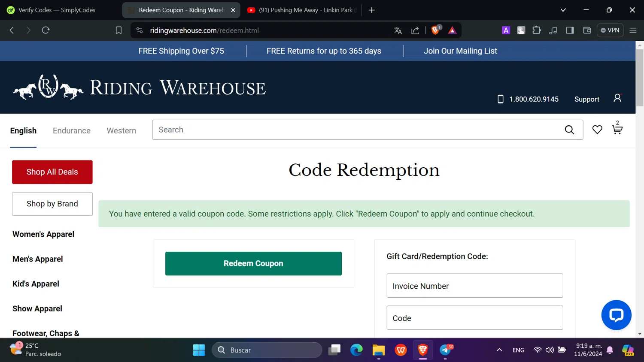The width and height of the screenshot is (644, 362).
Task: Click the Invoice Number field
Action: (475, 286)
